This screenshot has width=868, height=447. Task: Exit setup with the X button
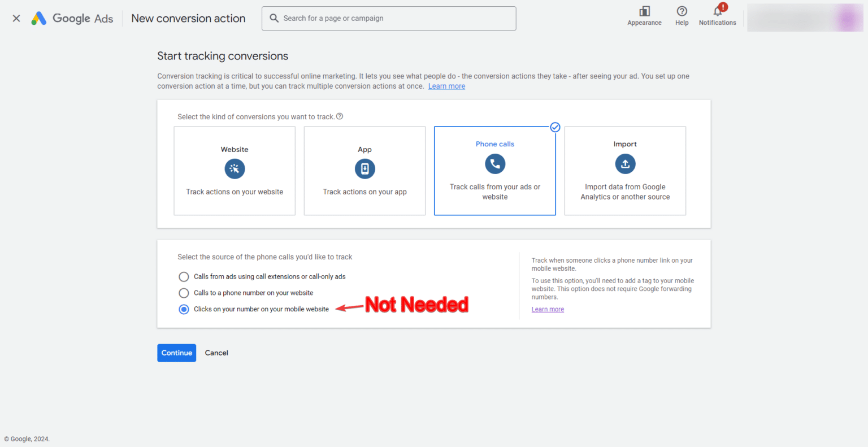[x=16, y=18]
